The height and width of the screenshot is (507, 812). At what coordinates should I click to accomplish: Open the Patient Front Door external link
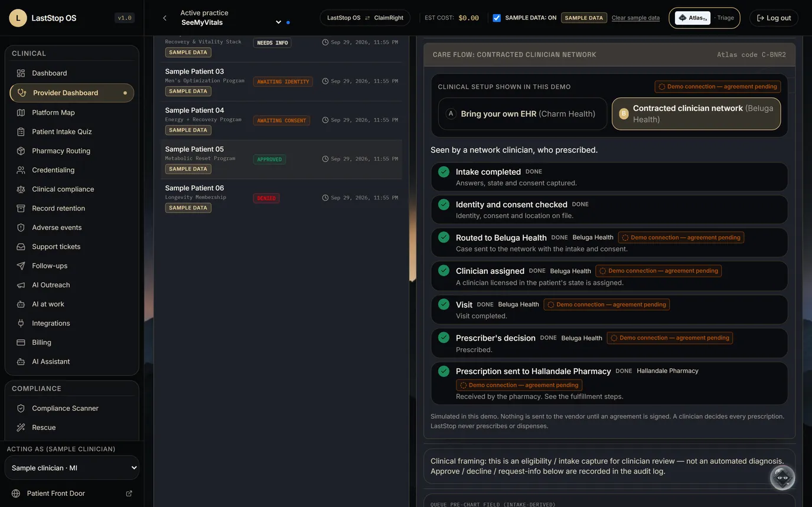coord(72,493)
